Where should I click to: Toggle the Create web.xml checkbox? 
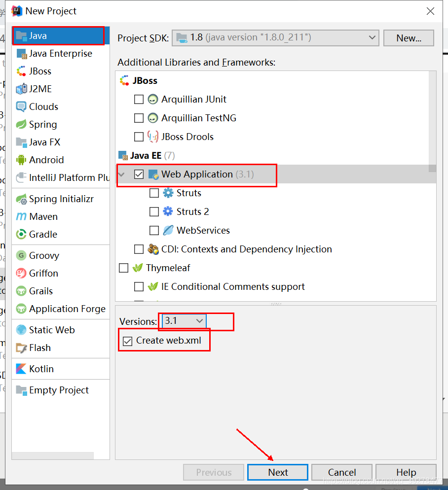pos(127,341)
